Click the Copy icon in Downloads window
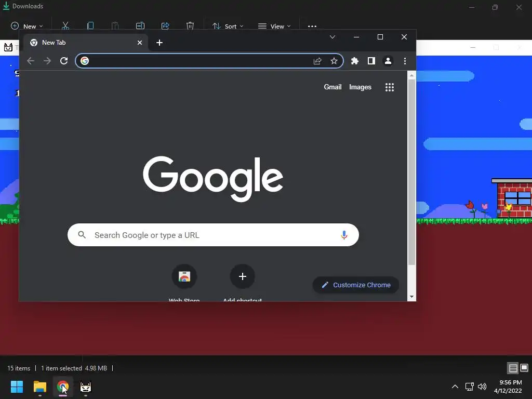This screenshot has height=399, width=532. (x=90, y=26)
